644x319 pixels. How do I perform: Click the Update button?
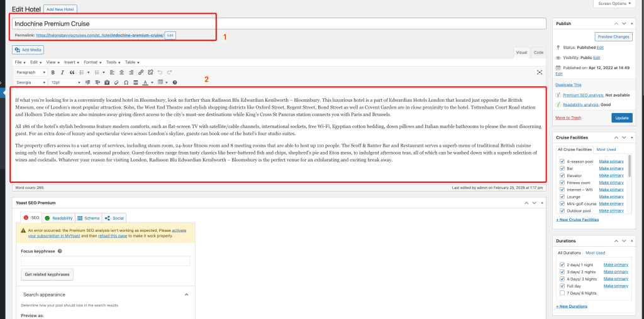click(x=621, y=117)
